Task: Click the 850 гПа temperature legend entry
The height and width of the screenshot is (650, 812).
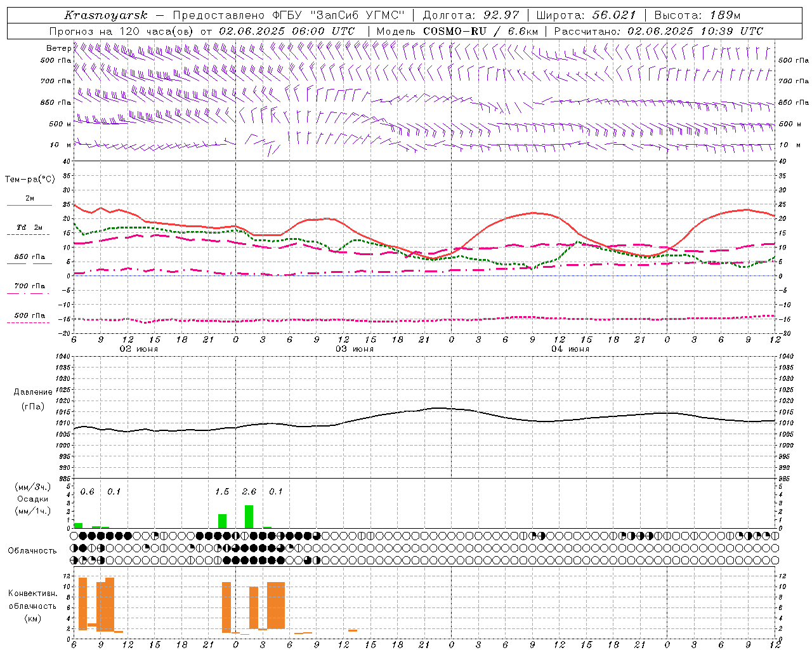Action: [x=29, y=257]
